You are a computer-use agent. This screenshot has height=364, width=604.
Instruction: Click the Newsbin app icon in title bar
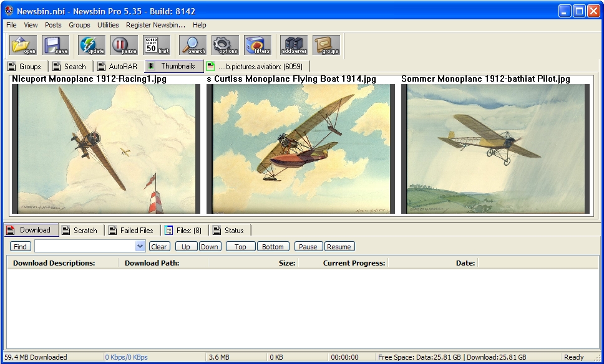click(9, 11)
